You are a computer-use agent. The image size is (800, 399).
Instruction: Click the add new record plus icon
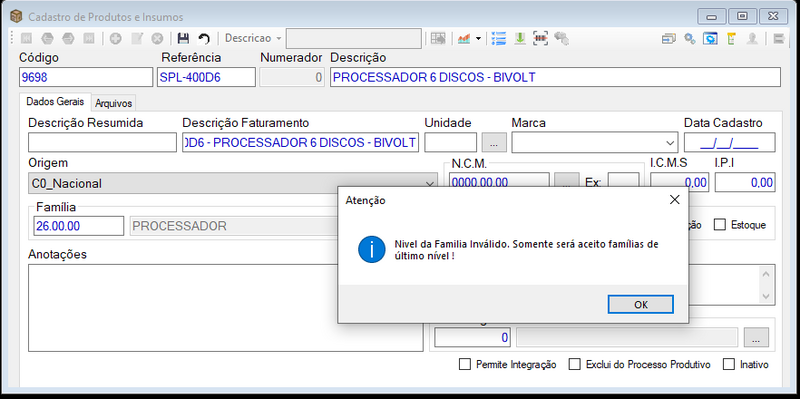[115, 38]
